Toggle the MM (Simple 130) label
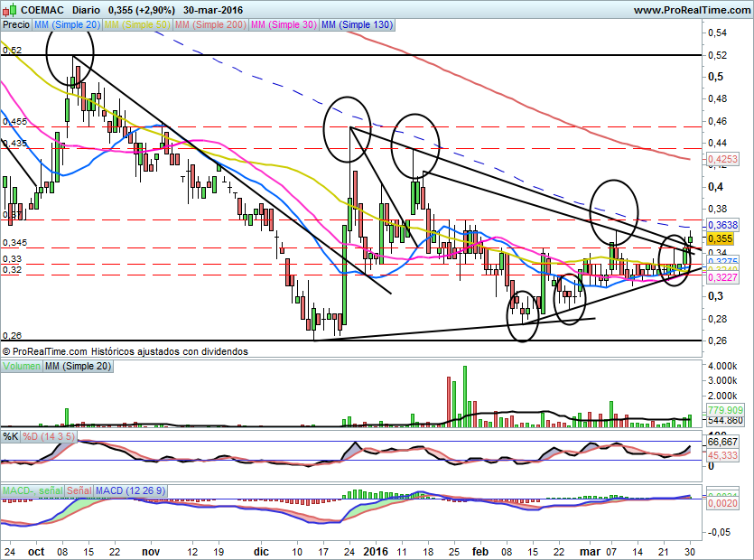The image size is (754, 560). point(357,25)
